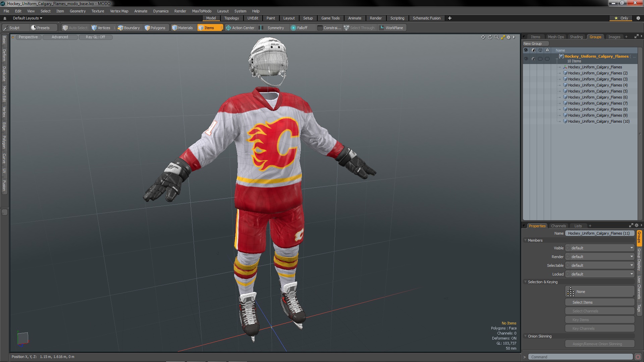Click the New Group button

[536, 44]
